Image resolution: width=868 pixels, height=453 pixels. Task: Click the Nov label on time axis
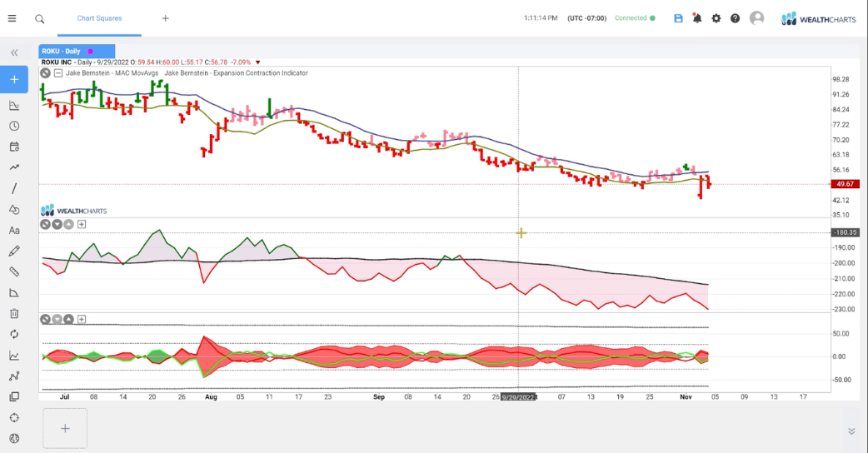point(686,397)
